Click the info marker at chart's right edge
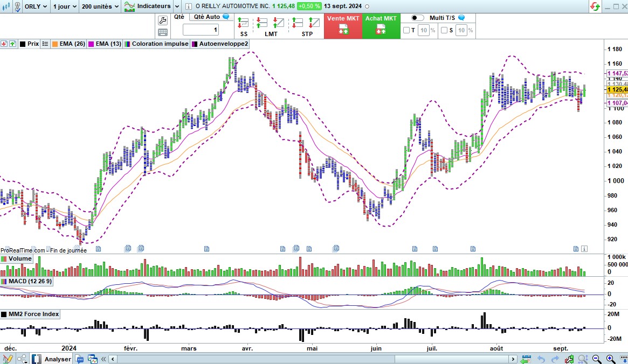This screenshot has width=628, height=364. [x=584, y=249]
